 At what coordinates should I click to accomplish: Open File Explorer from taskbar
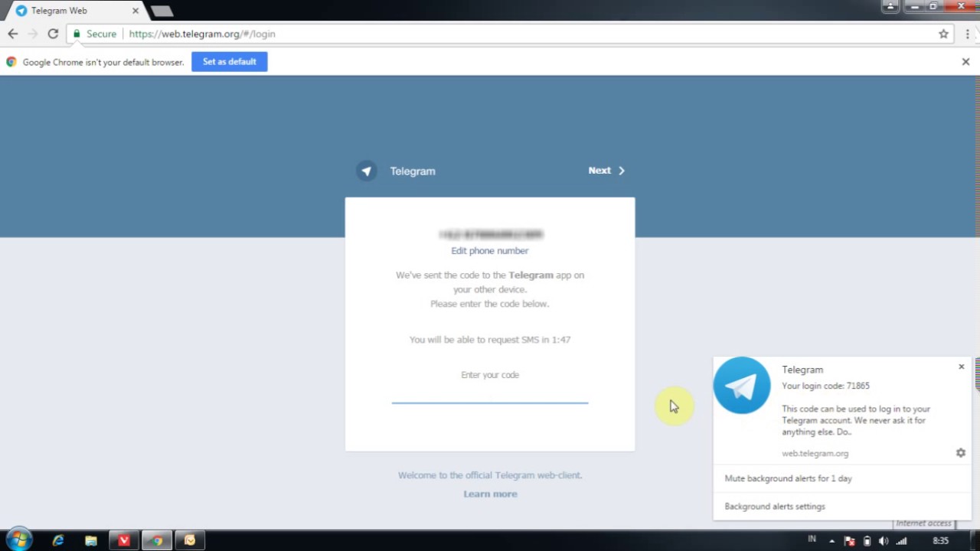coord(91,540)
